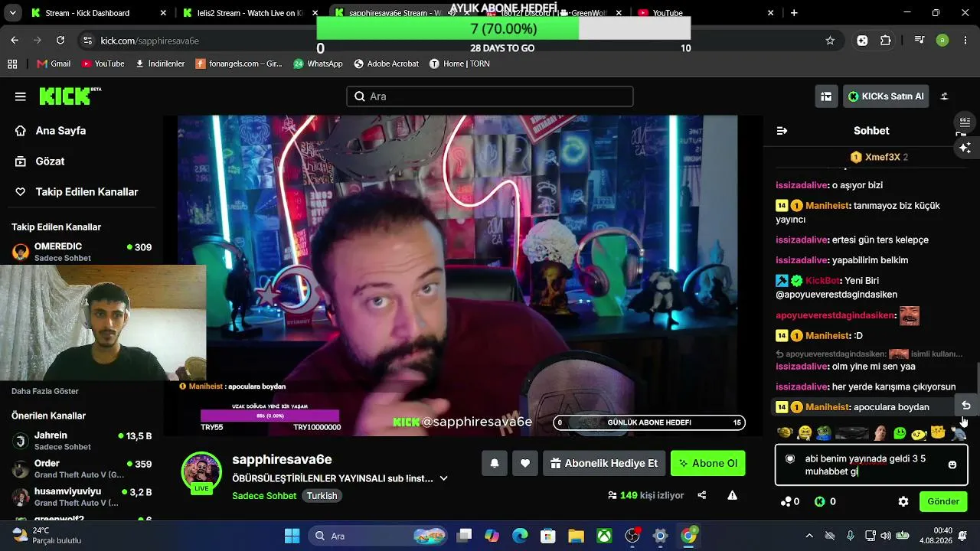Send chat message with Gönder
The width and height of the screenshot is (980, 551).
(943, 501)
